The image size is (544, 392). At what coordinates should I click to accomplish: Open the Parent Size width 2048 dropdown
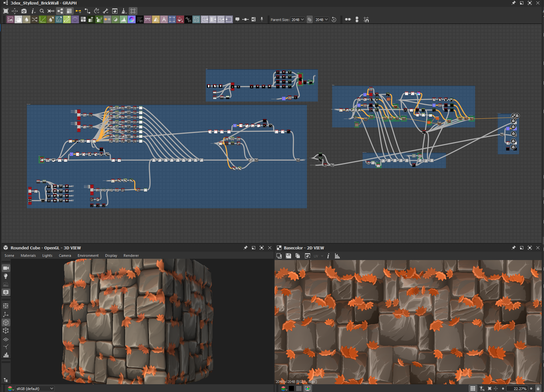(x=298, y=19)
